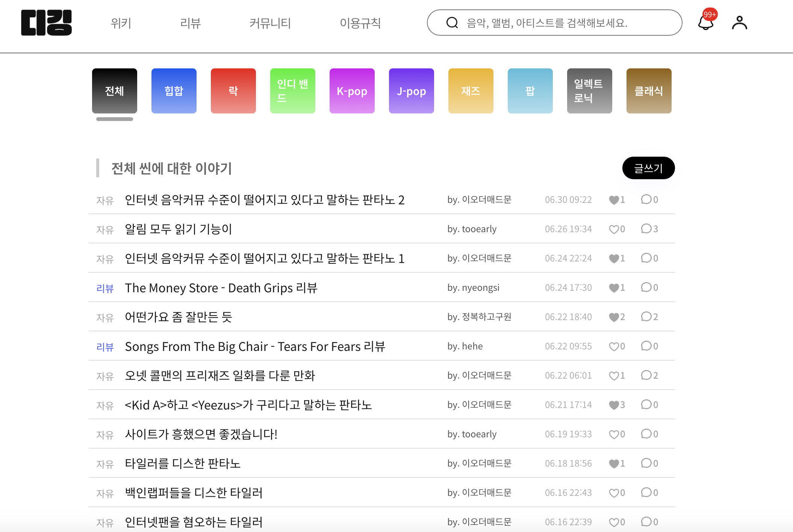Open post '<Kid A>하고 <Yeezus>가 구리다고 말하는 판타노'
Image resolution: width=793 pixels, height=532 pixels.
[248, 405]
